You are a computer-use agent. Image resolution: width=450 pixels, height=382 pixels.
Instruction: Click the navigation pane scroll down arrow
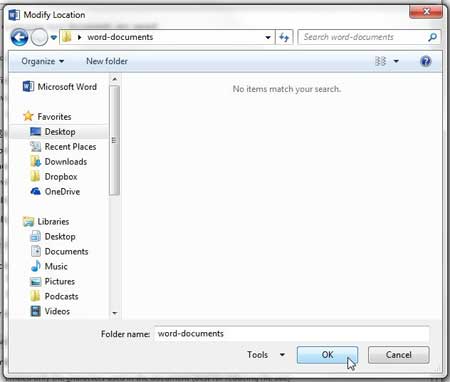(115, 313)
